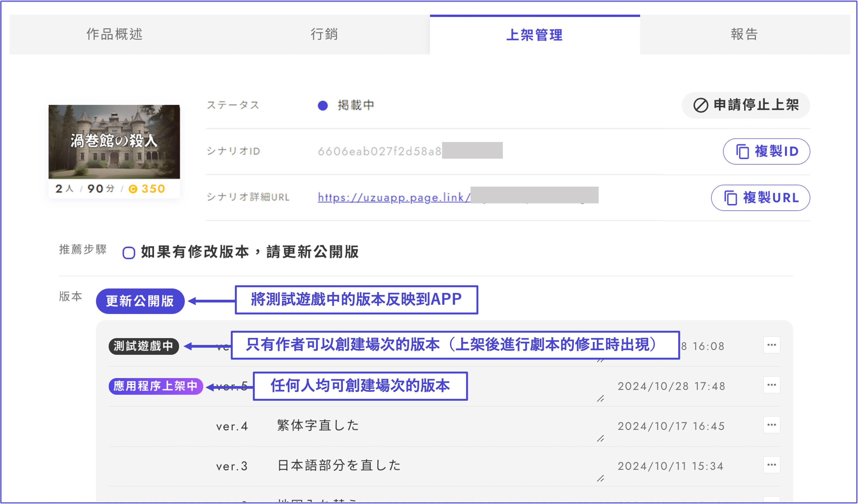This screenshot has height=504, width=866.
Task: Click the resize handle beside ver.4 note
Action: click(x=600, y=439)
